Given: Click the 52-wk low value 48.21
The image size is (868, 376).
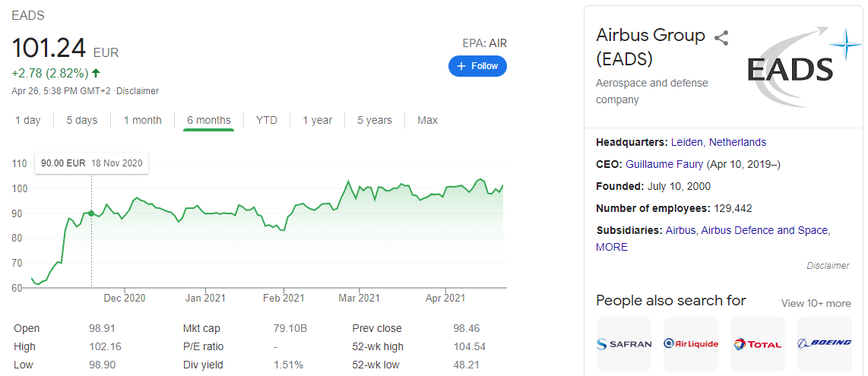Looking at the screenshot, I should tap(466, 365).
